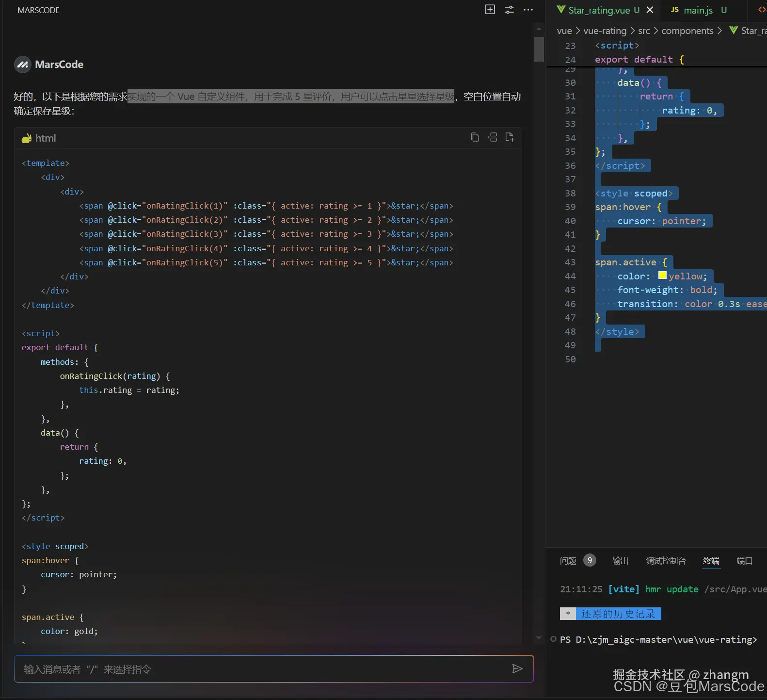
Task: Click the terminal path prompt text
Action: pos(658,639)
